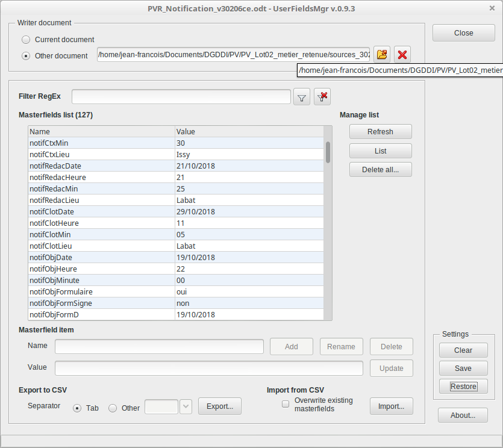Click the Clear settings button

click(463, 350)
